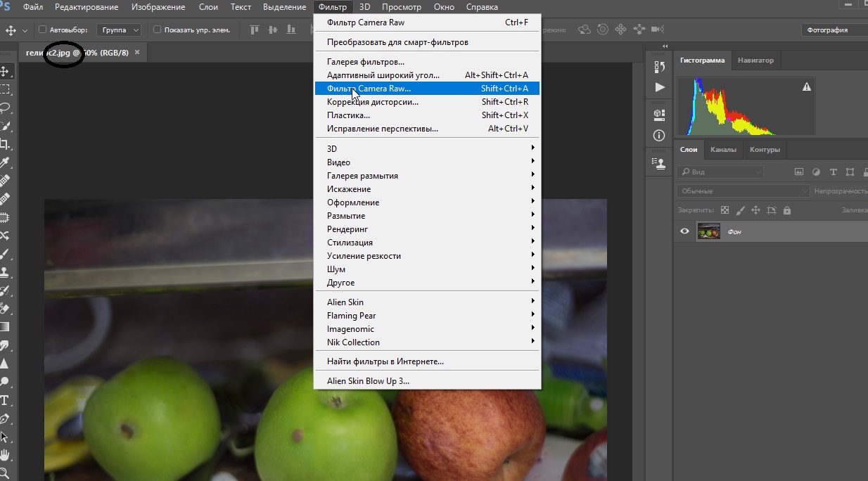Switch to the Каналы tab
Image resolution: width=868 pixels, height=481 pixels.
click(x=723, y=150)
